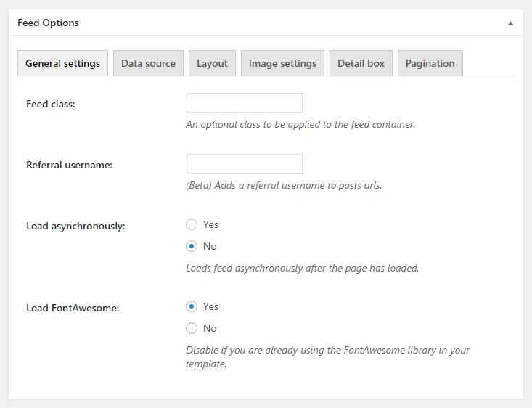The height and width of the screenshot is (408, 532).
Task: Click the Load FontAwesome Yes label
Action: click(x=210, y=306)
